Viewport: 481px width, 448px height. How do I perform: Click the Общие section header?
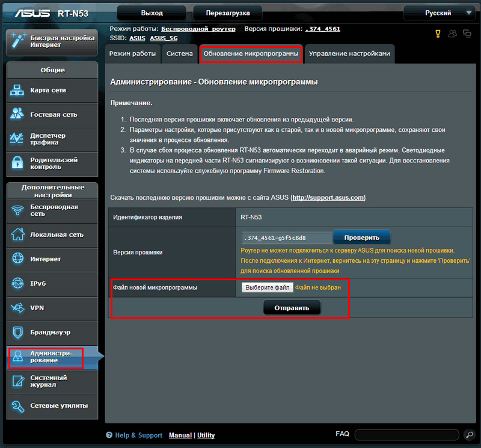pyautogui.click(x=52, y=70)
